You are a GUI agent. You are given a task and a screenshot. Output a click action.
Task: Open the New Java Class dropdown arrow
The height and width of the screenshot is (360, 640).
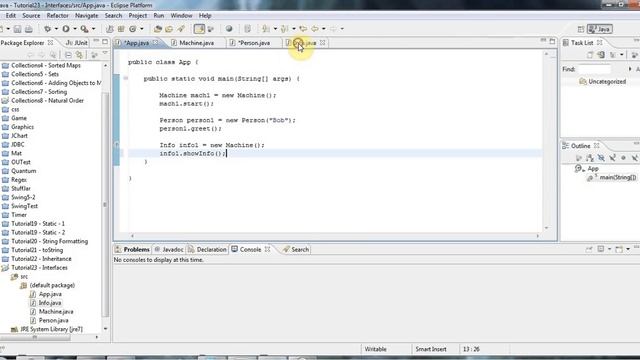(142, 29)
